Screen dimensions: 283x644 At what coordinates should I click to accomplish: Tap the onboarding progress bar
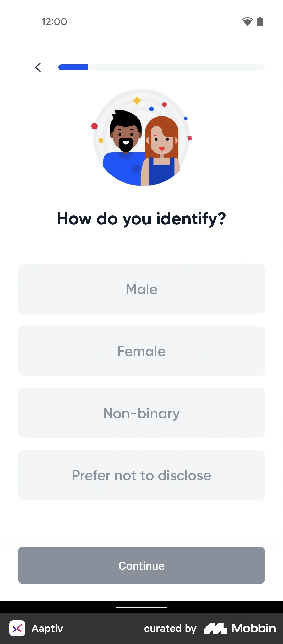coord(162,67)
